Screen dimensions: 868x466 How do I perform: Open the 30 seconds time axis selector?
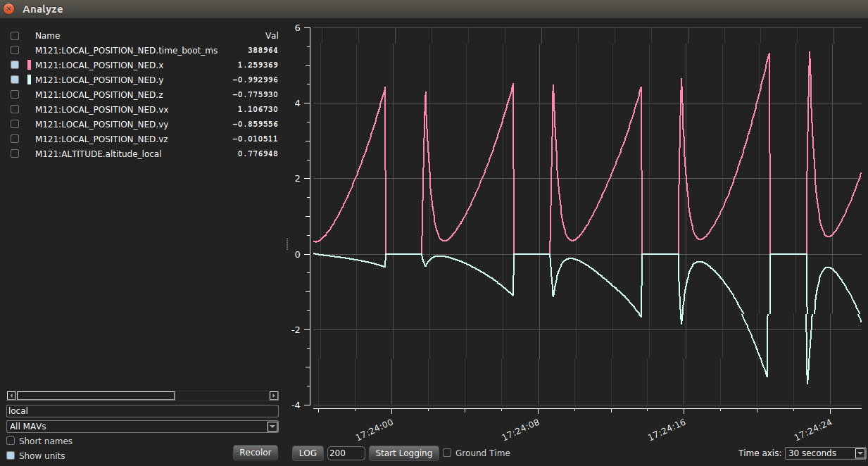(x=824, y=453)
